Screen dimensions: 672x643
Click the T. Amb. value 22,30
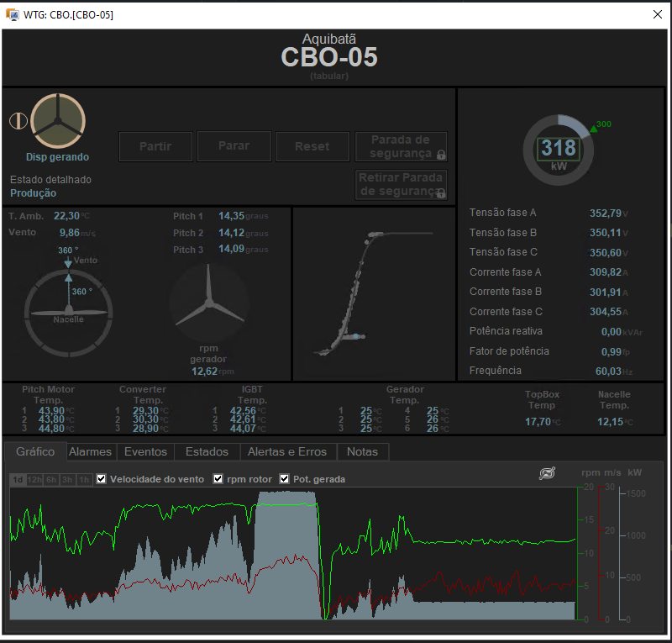(x=66, y=216)
